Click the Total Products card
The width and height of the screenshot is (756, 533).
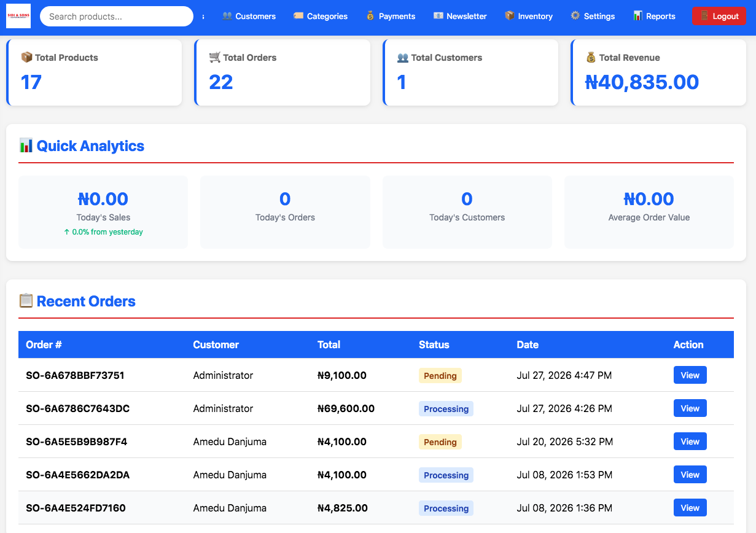[94, 72]
